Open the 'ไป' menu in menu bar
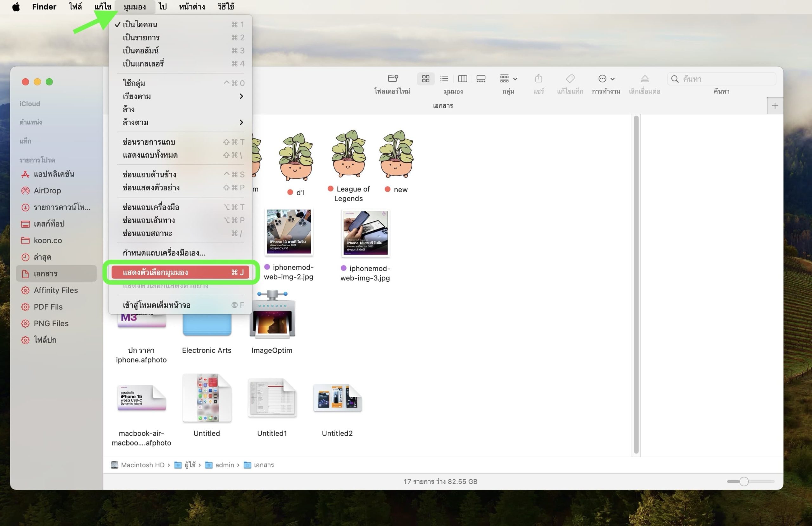The height and width of the screenshot is (526, 812). [x=163, y=7]
